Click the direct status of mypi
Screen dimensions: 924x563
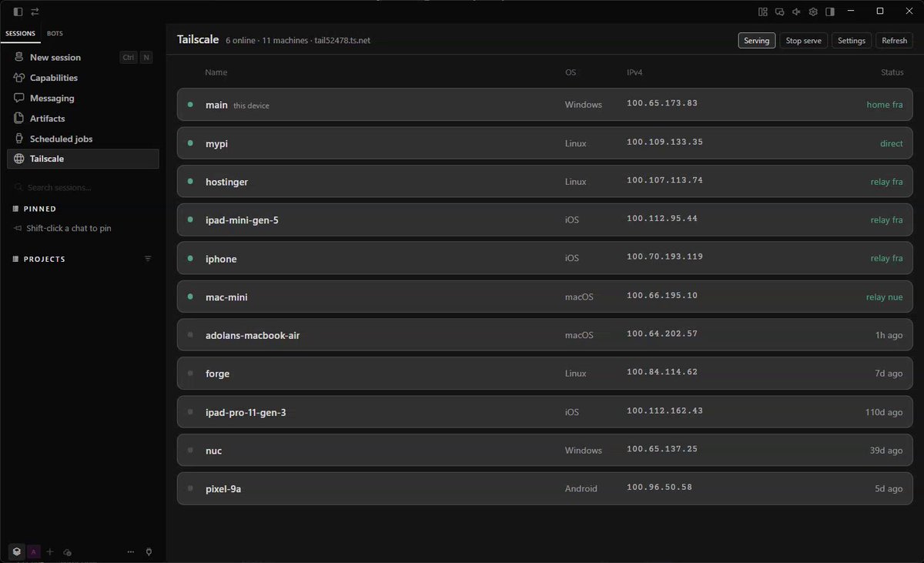[x=892, y=143]
